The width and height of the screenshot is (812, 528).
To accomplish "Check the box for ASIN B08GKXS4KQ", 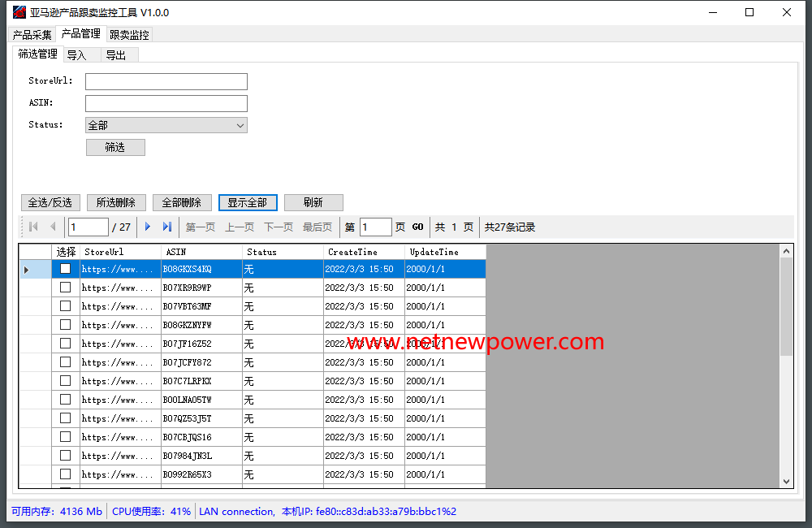I will click(65, 269).
